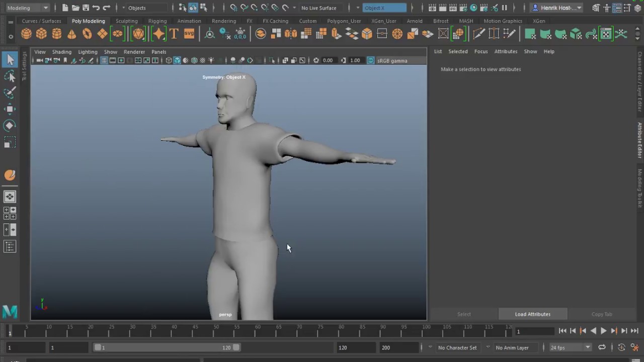Create a polygon cone from the shelf
This screenshot has height=362, width=644.
72,34
